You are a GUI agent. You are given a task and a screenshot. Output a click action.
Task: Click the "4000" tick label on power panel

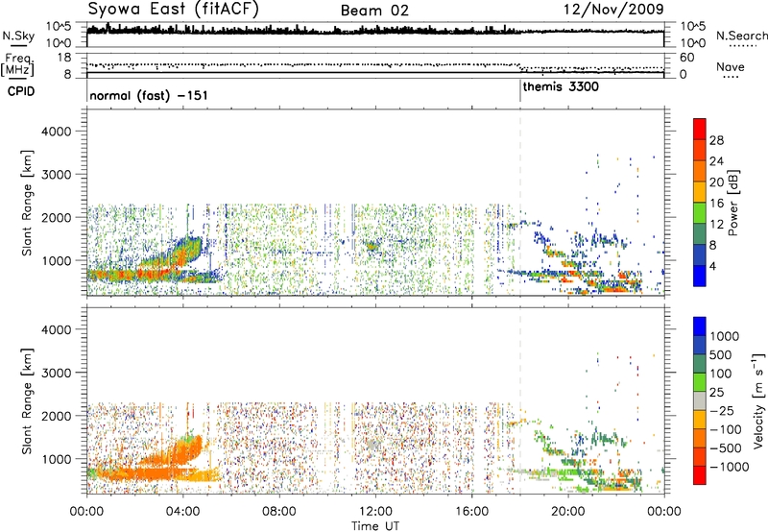[x=56, y=132]
